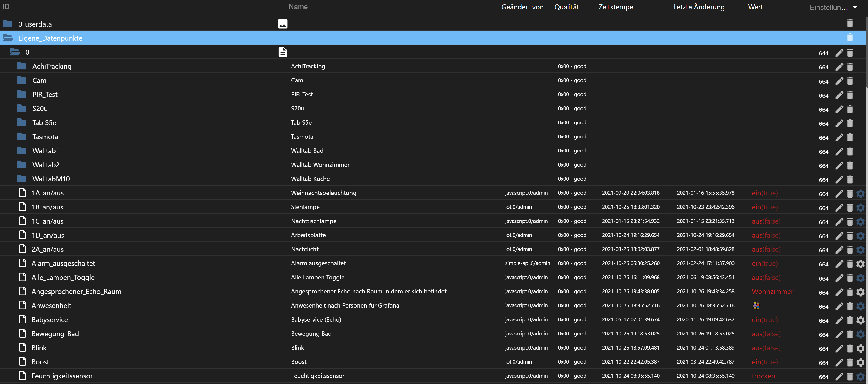Image resolution: width=868 pixels, height=384 pixels.
Task: Click the image icon on 0_userdata row
Action: (x=282, y=24)
